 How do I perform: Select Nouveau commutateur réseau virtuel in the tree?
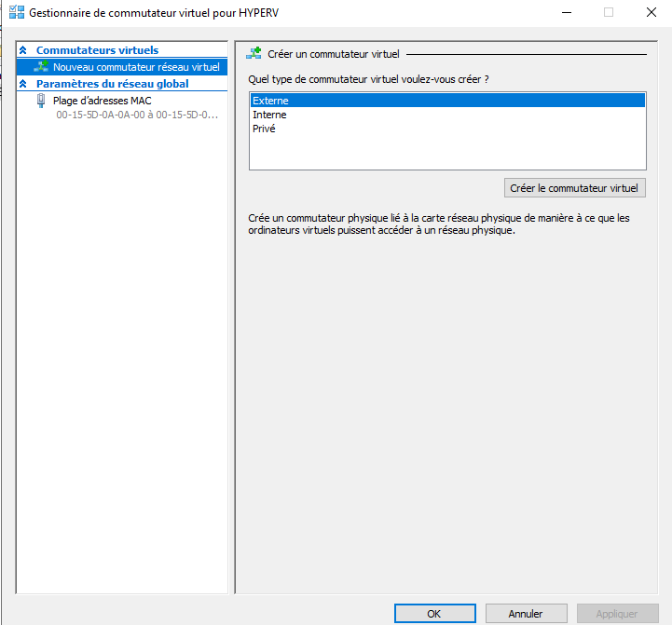pos(136,67)
